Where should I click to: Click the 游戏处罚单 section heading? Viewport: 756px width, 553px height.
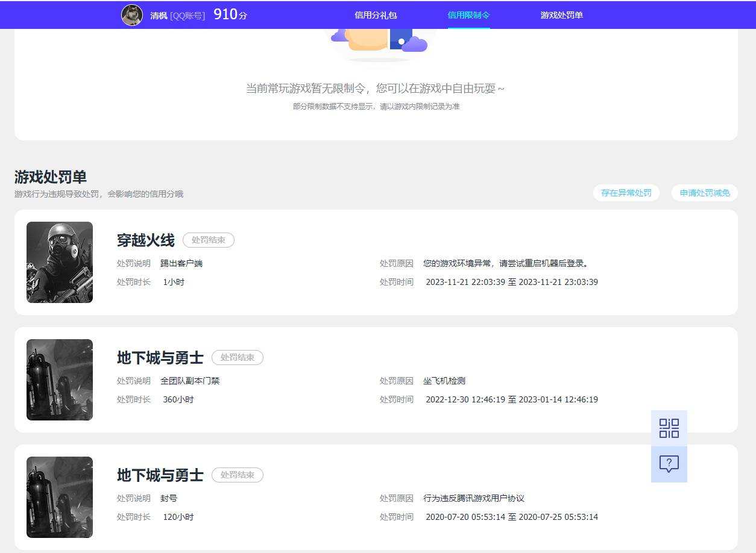pyautogui.click(x=51, y=177)
